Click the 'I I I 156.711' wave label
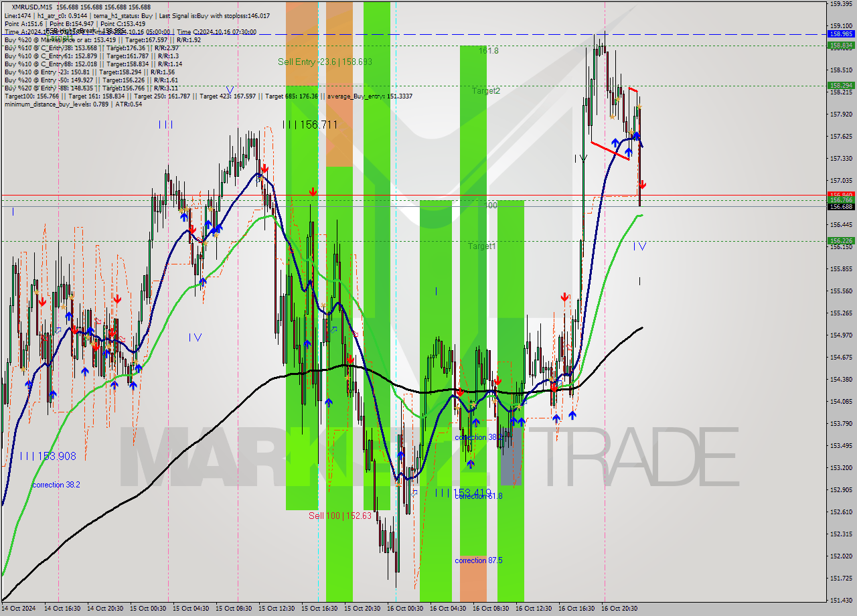The height and width of the screenshot is (616, 857). point(309,125)
